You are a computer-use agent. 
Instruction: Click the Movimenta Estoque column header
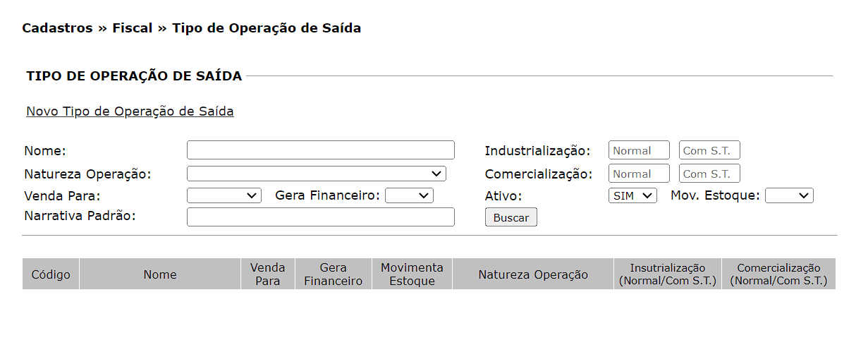[x=412, y=274]
